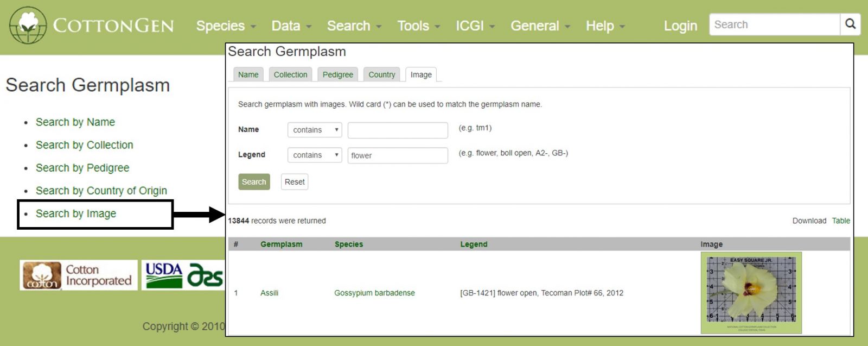Screen dimensions: 868x346
Task: Open the Legend 'contains' match dropdown
Action: tap(315, 155)
